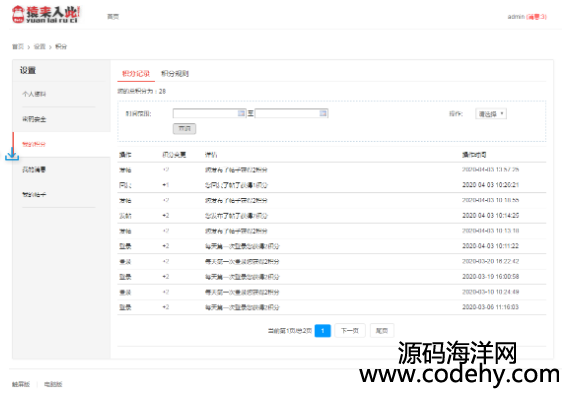The height and width of the screenshot is (394, 564).
Task: Switch to the 积分规则 tab
Action: [175, 74]
